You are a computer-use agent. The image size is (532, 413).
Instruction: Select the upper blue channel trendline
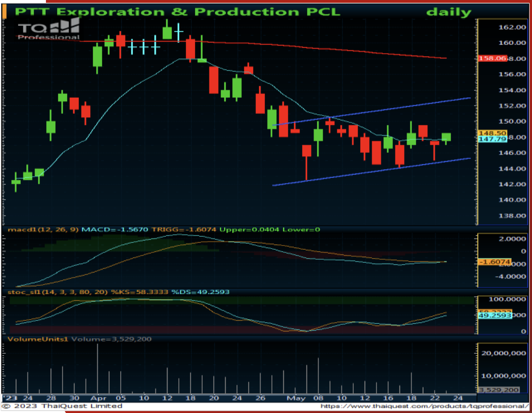click(x=371, y=111)
